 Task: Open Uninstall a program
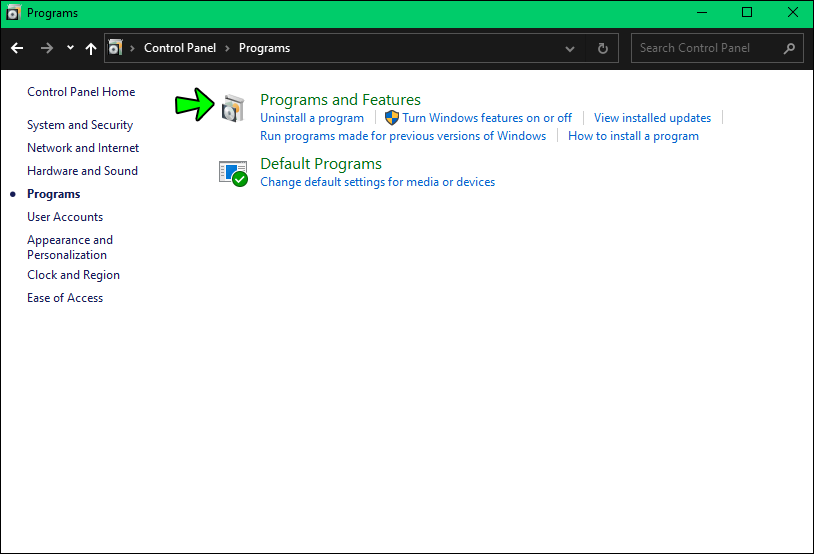point(312,118)
